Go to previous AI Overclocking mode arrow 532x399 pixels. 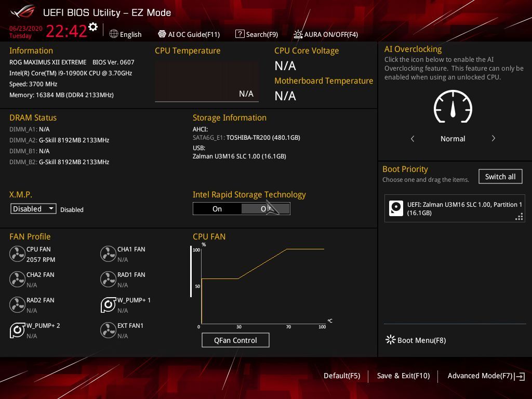click(x=413, y=138)
